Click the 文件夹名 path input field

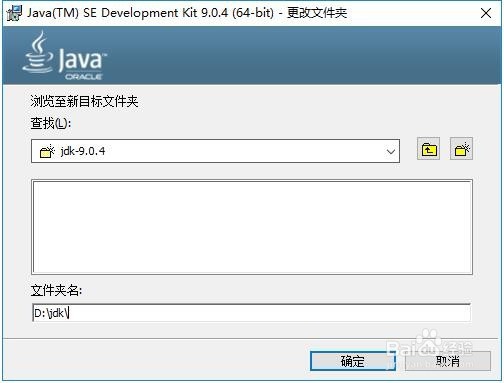(252, 313)
